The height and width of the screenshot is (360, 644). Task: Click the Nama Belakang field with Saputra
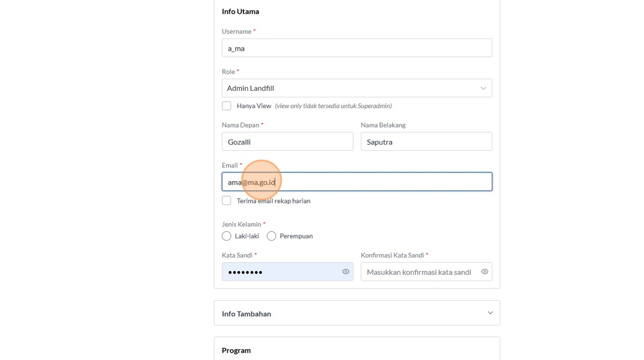pos(426,141)
